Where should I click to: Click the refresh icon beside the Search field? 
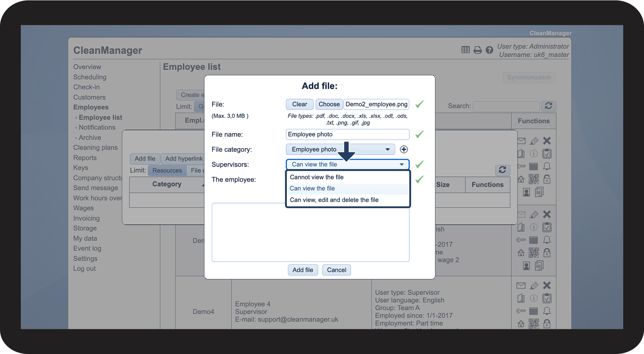549,106
